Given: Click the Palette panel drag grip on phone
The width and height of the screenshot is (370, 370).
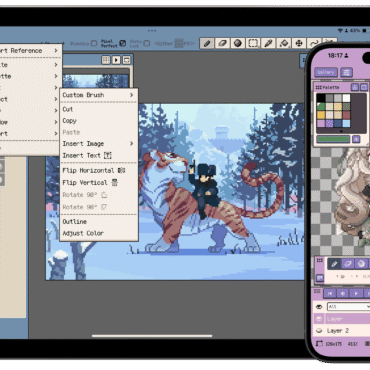Looking at the screenshot, I should click(x=318, y=87).
